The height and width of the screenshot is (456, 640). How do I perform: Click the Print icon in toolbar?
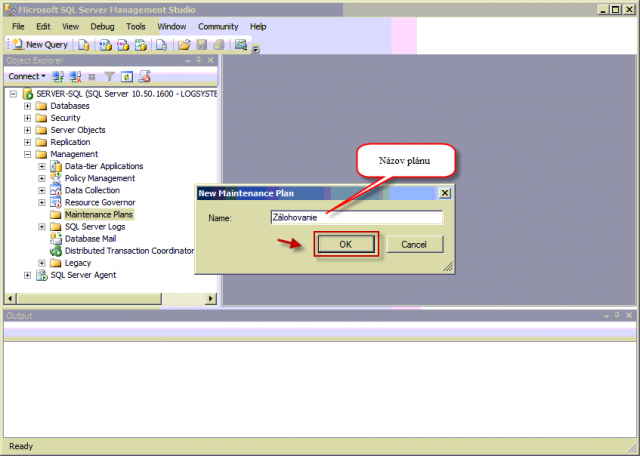(219, 44)
